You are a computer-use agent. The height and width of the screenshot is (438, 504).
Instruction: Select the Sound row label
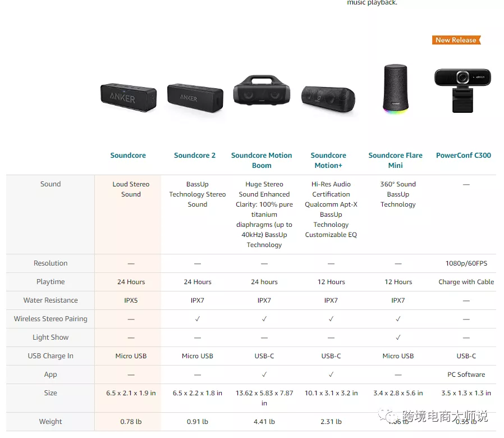tap(51, 184)
